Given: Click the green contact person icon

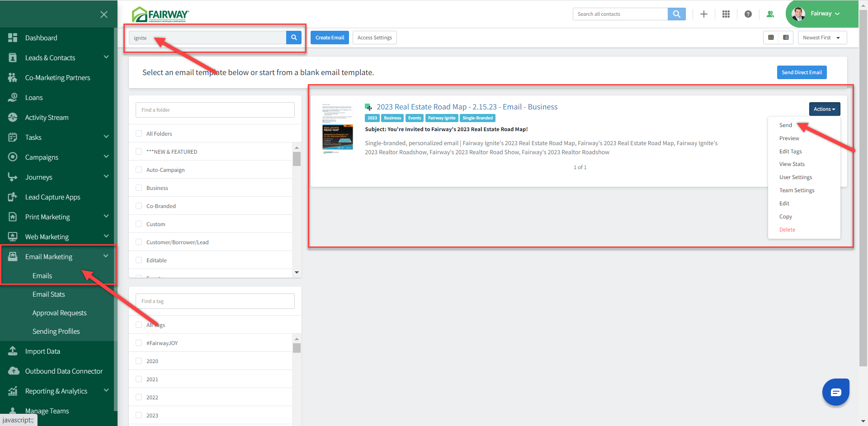Looking at the screenshot, I should pyautogui.click(x=770, y=14).
